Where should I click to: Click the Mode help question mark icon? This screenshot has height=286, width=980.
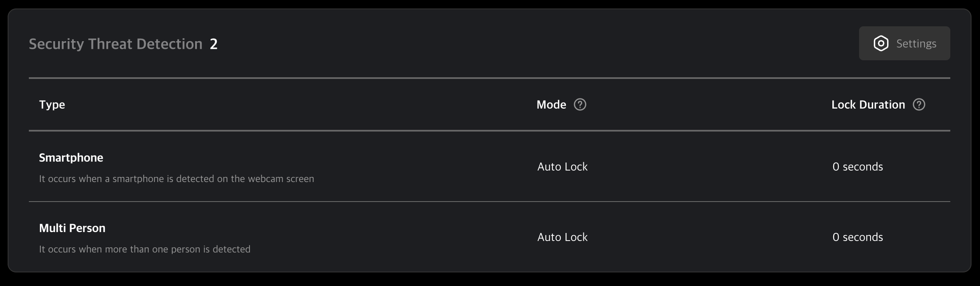(x=580, y=105)
